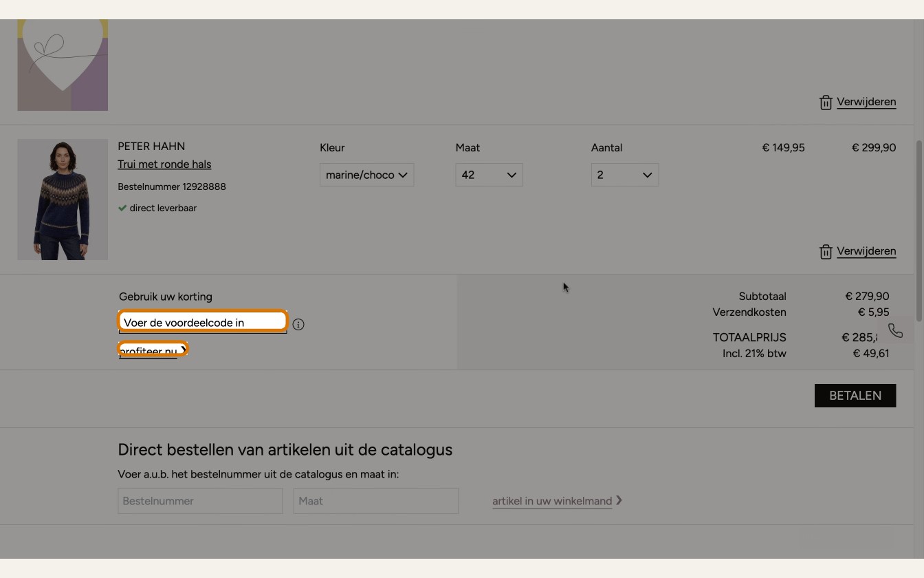Focus the Bestelnummer input field
This screenshot has height=578, width=924.
tap(200, 501)
